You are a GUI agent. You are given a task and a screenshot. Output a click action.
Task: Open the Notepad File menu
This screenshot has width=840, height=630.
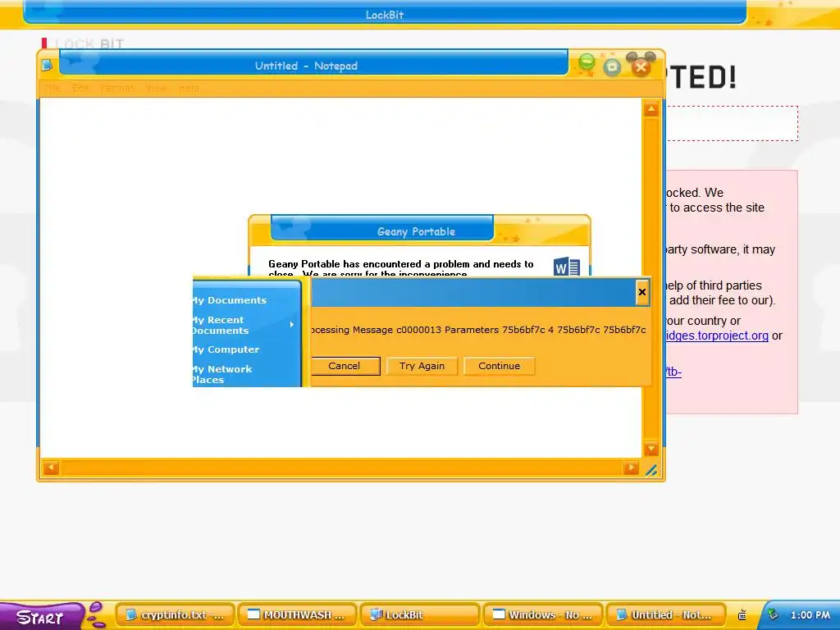coord(52,88)
